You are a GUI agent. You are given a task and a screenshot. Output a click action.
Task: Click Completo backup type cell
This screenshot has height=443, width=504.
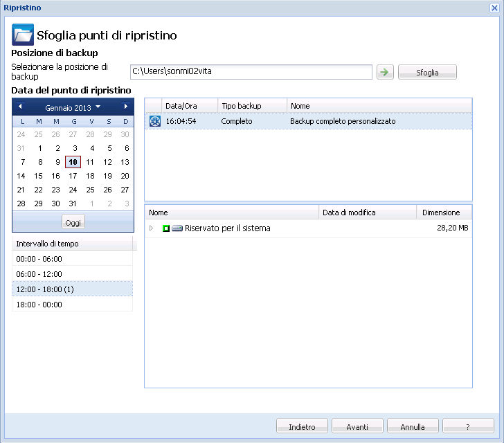[x=237, y=121]
